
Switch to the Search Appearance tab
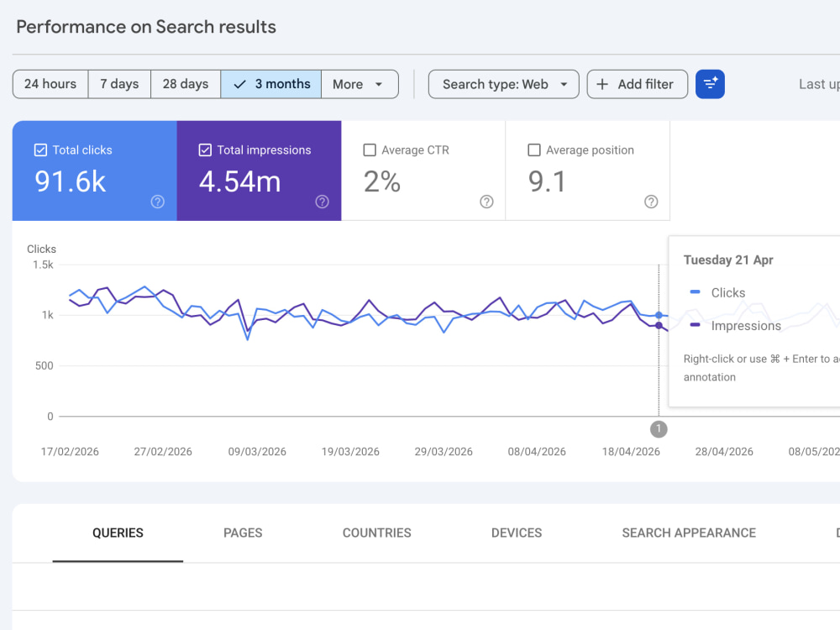(x=689, y=533)
